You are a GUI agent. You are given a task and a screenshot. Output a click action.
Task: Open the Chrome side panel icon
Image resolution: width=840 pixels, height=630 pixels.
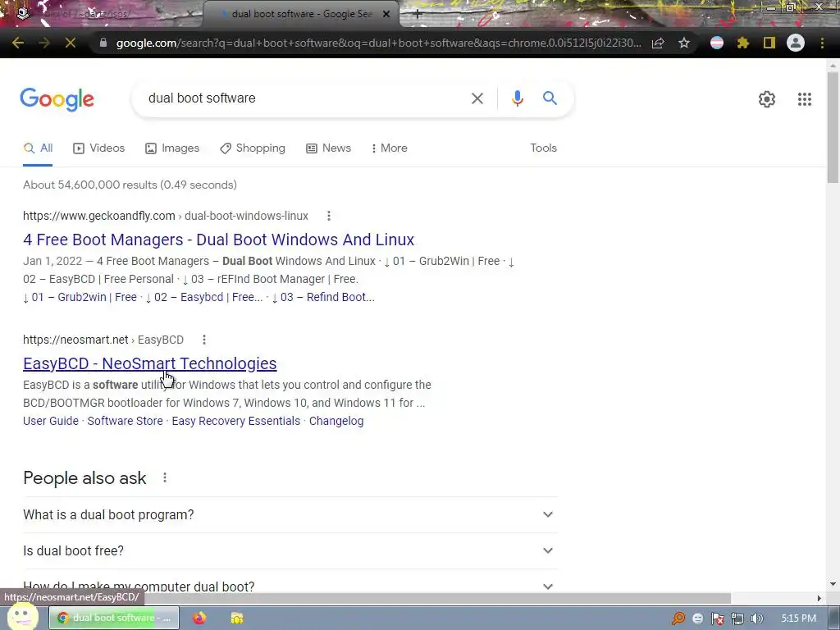[x=769, y=43]
